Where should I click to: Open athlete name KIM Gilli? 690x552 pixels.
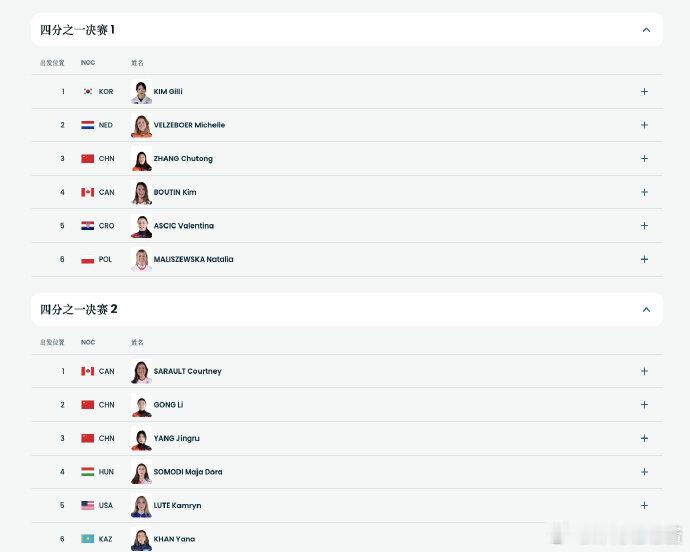click(168, 92)
